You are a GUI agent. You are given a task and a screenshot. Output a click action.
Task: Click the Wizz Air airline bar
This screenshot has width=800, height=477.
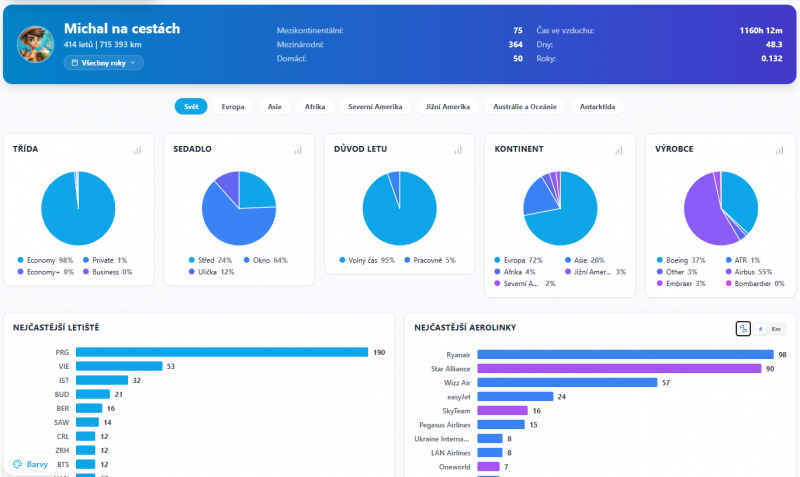click(567, 383)
